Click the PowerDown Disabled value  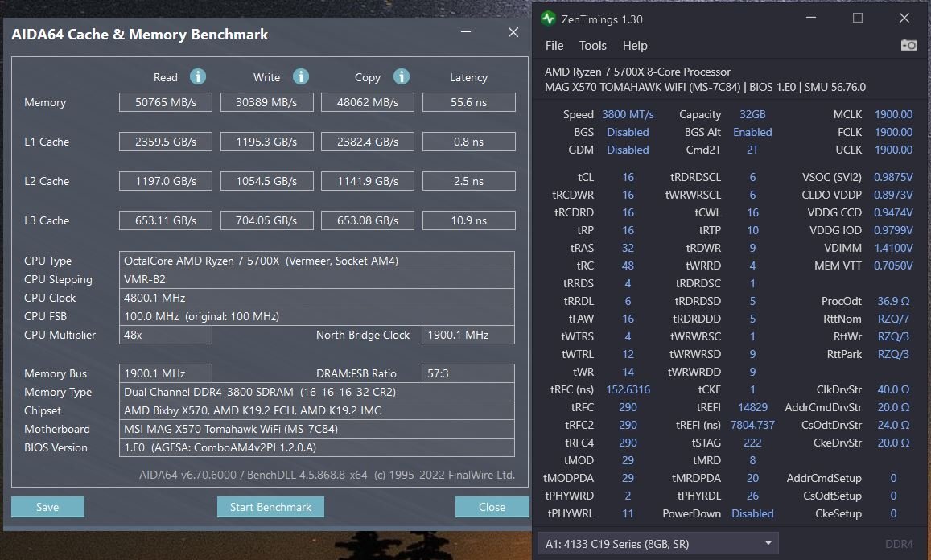tap(752, 513)
